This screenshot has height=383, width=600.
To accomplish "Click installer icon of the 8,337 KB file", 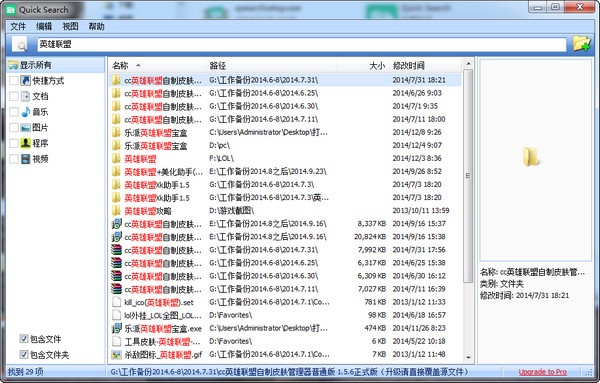I will [x=116, y=224].
